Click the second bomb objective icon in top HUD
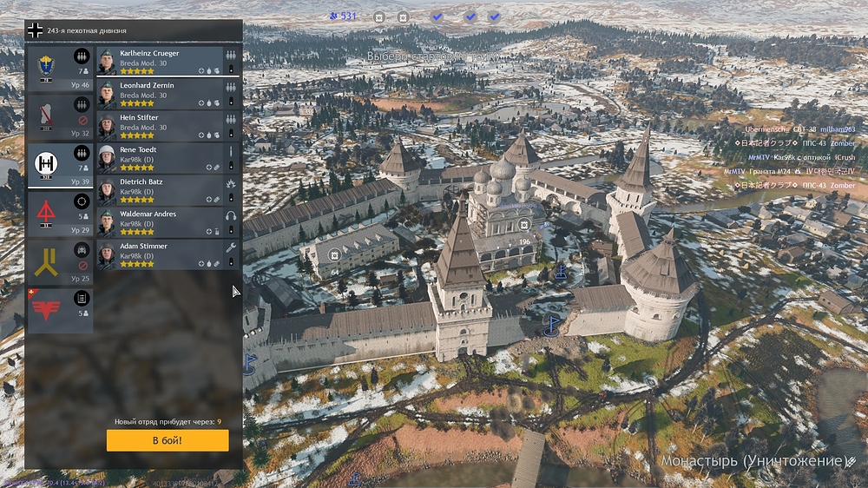868x488 pixels. coord(404,17)
